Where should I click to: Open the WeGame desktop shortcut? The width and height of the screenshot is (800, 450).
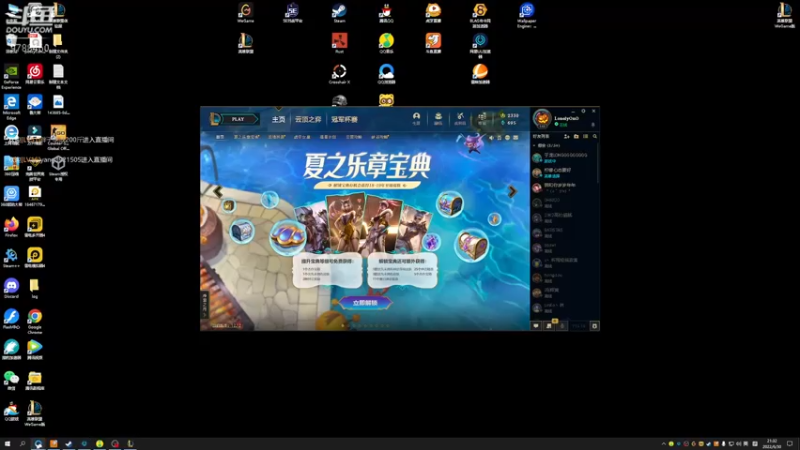(x=245, y=13)
